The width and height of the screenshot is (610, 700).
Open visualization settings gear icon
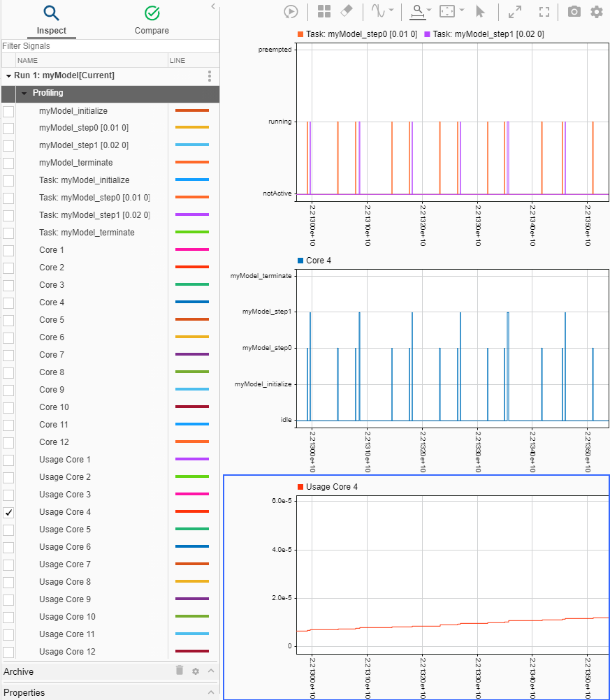[596, 11]
